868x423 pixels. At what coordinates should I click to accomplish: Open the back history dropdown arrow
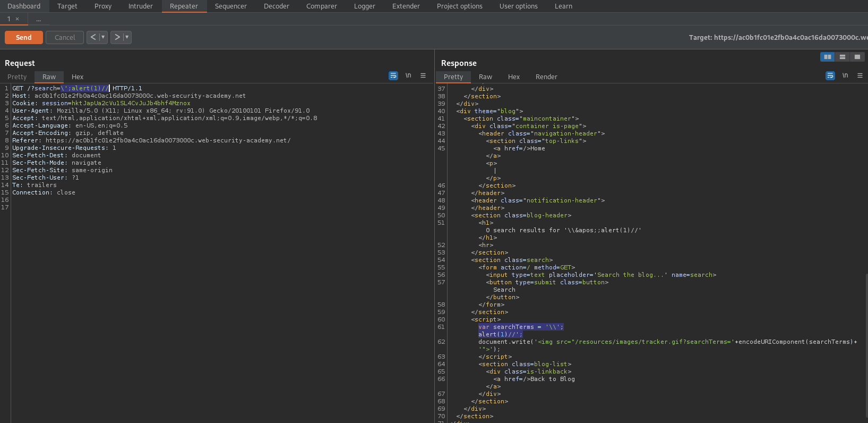(x=103, y=37)
